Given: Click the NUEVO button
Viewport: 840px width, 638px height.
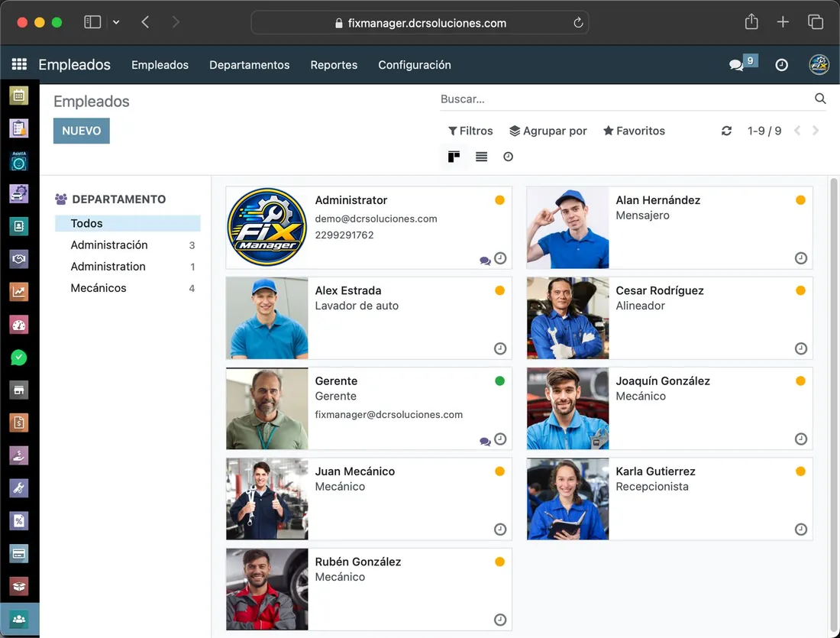Looking at the screenshot, I should [x=82, y=131].
